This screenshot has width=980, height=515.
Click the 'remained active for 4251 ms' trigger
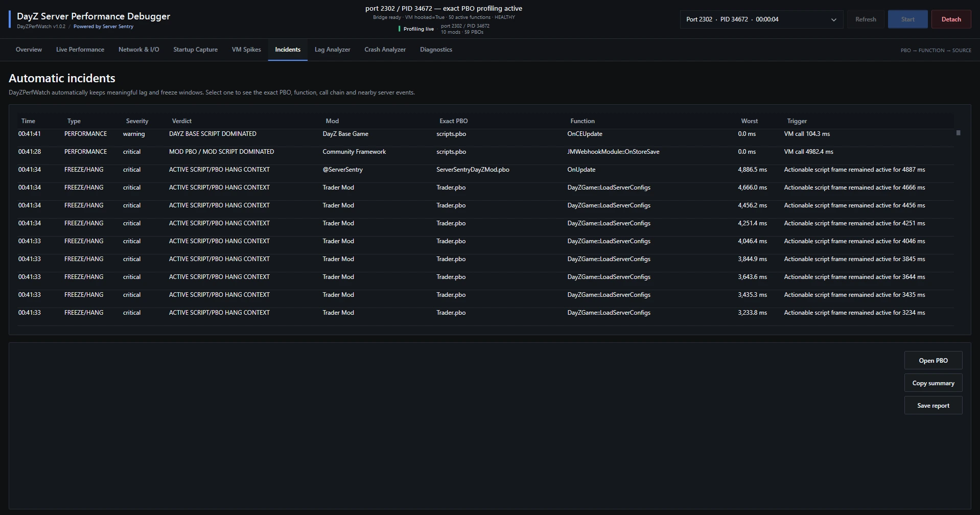(854, 223)
